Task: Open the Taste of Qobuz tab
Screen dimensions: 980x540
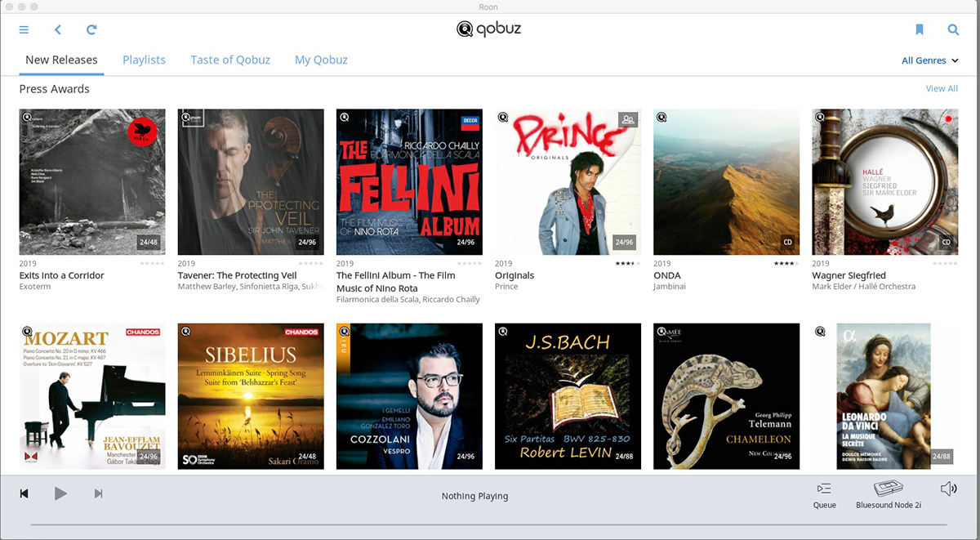Action: pos(230,60)
